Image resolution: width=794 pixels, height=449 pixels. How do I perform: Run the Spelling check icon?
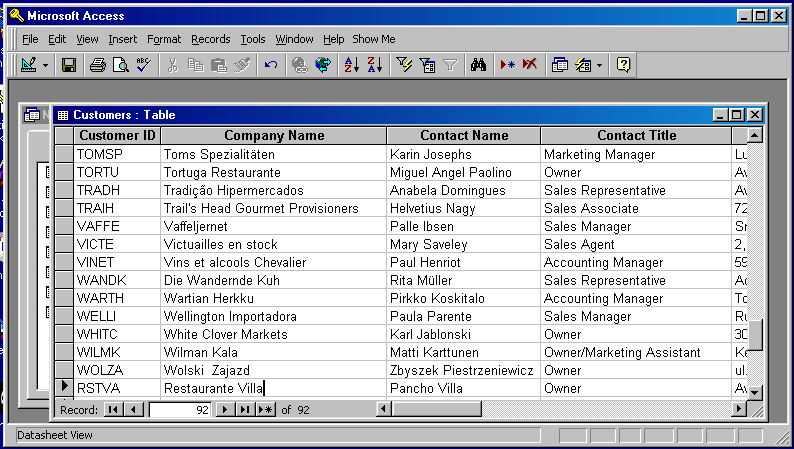point(143,65)
